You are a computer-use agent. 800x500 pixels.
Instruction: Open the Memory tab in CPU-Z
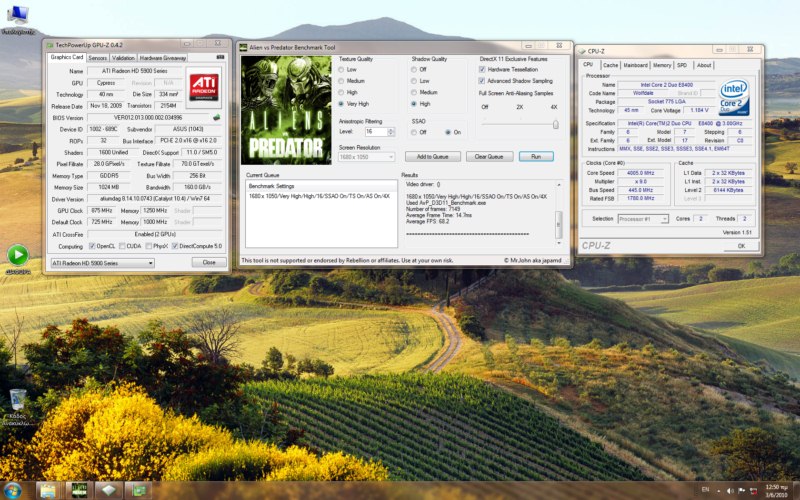662,65
